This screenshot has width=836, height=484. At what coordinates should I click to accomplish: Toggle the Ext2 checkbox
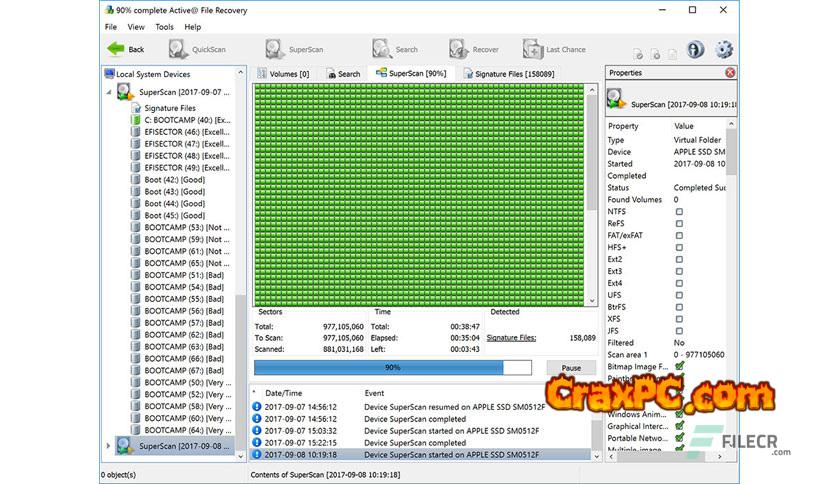(x=679, y=259)
